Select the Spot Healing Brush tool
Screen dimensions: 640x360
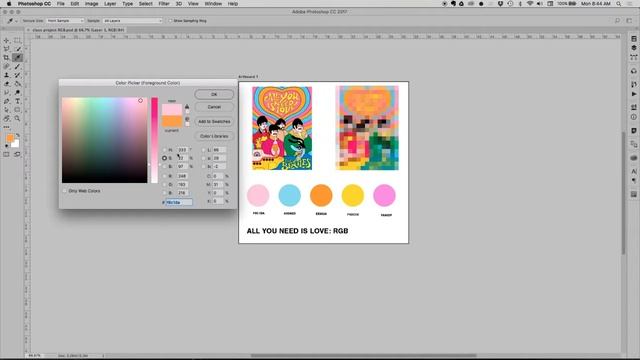6,66
